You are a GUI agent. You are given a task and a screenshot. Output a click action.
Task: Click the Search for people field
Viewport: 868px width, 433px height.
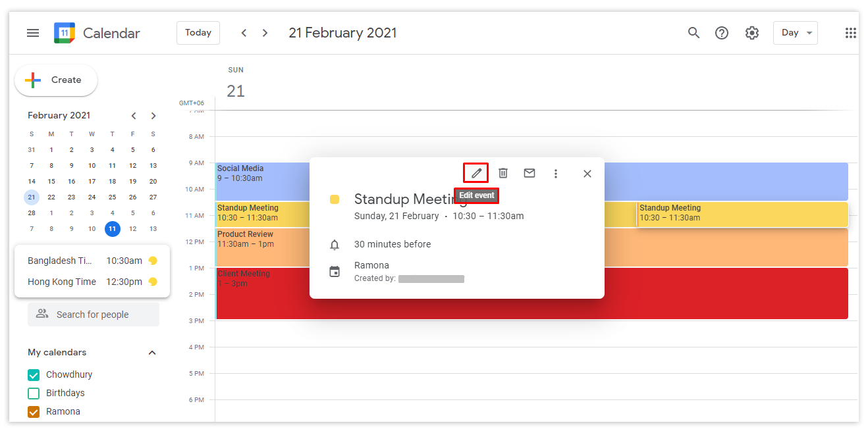point(94,315)
